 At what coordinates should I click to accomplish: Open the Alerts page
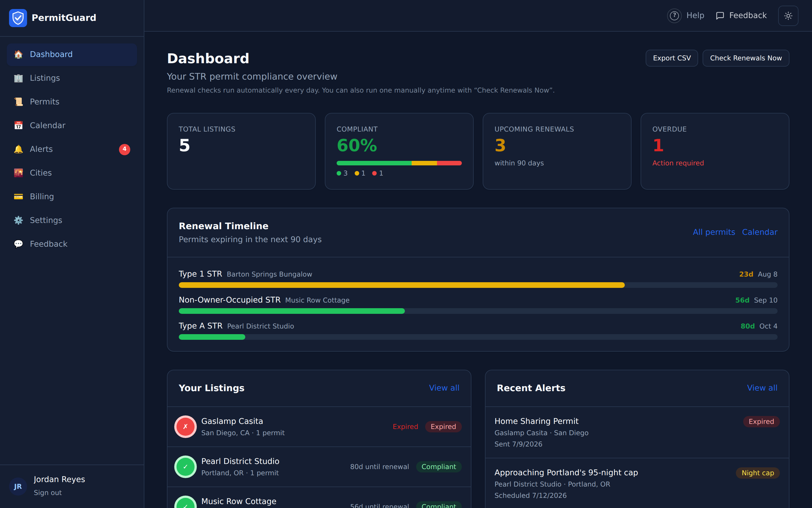point(72,149)
